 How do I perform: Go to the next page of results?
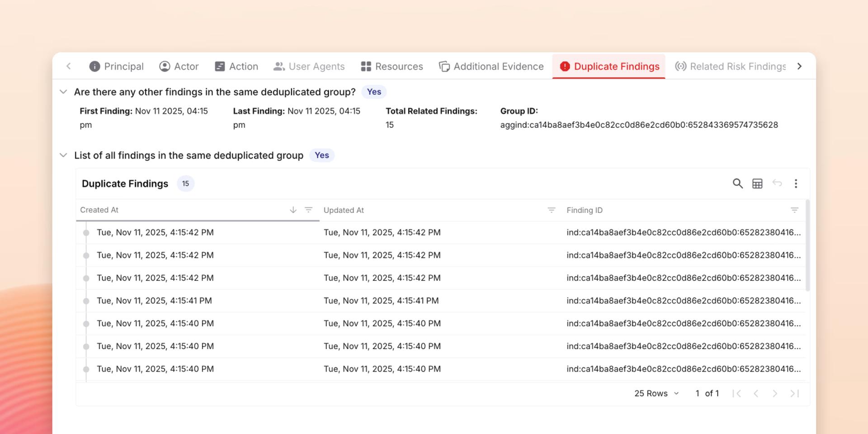coord(775,393)
